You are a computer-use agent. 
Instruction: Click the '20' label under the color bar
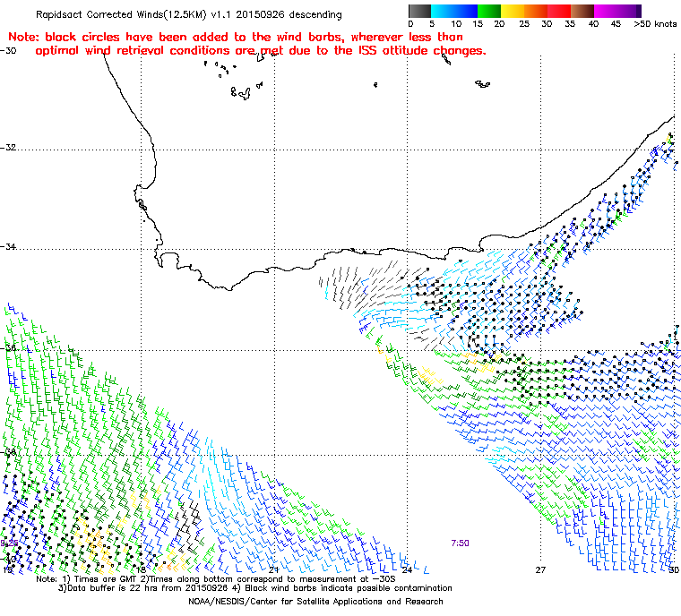499,24
